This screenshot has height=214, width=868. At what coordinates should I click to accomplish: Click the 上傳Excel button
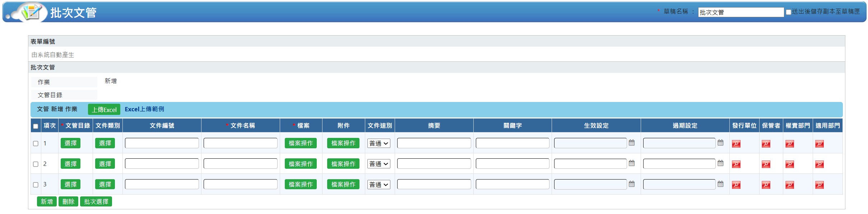point(104,110)
